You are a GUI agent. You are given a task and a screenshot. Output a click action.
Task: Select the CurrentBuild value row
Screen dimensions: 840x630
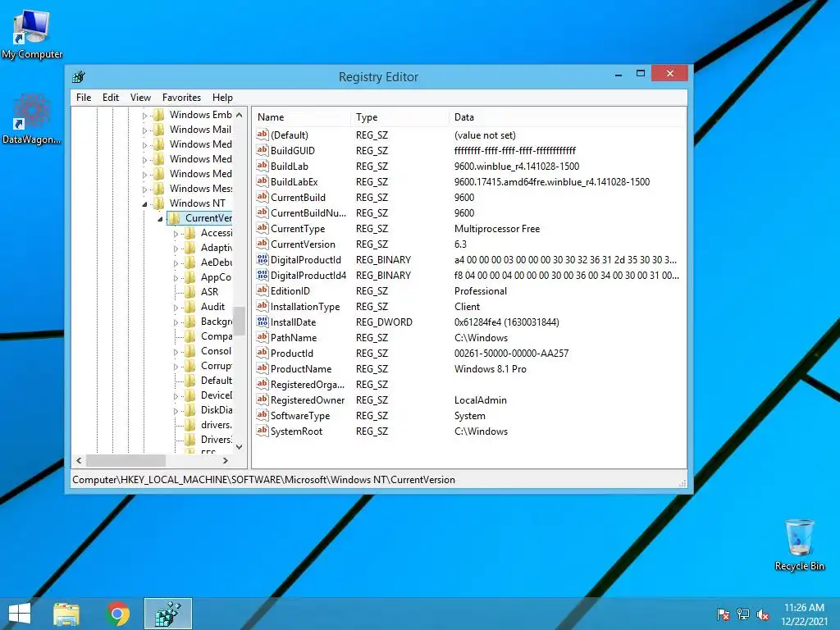coord(468,197)
